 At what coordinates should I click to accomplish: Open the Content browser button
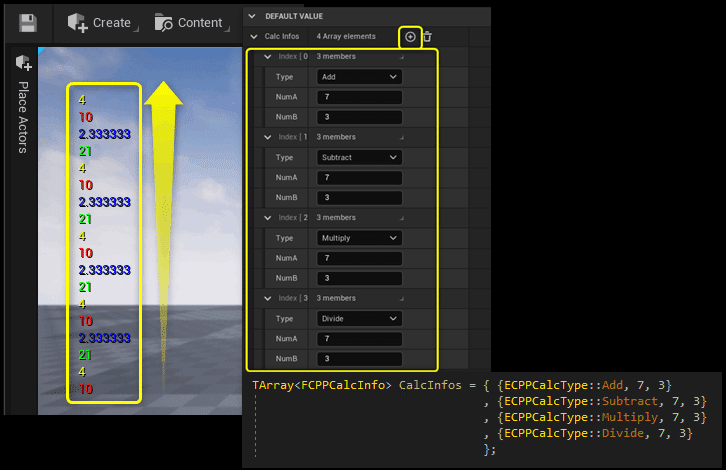click(192, 23)
